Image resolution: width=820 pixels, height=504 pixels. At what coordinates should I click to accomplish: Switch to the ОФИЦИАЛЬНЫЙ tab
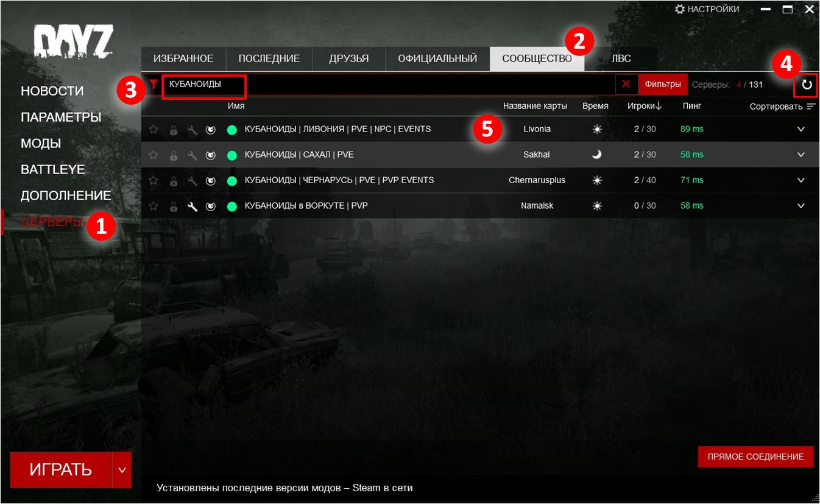coord(437,59)
